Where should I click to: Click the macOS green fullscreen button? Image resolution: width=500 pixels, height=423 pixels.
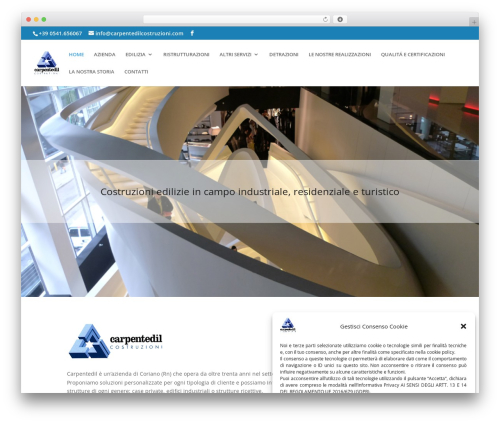44,19
